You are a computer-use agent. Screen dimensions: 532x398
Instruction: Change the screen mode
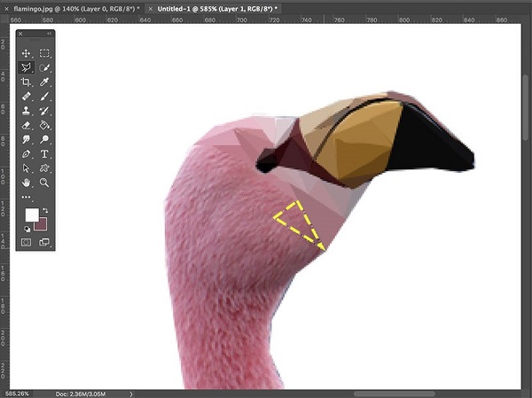coord(44,242)
